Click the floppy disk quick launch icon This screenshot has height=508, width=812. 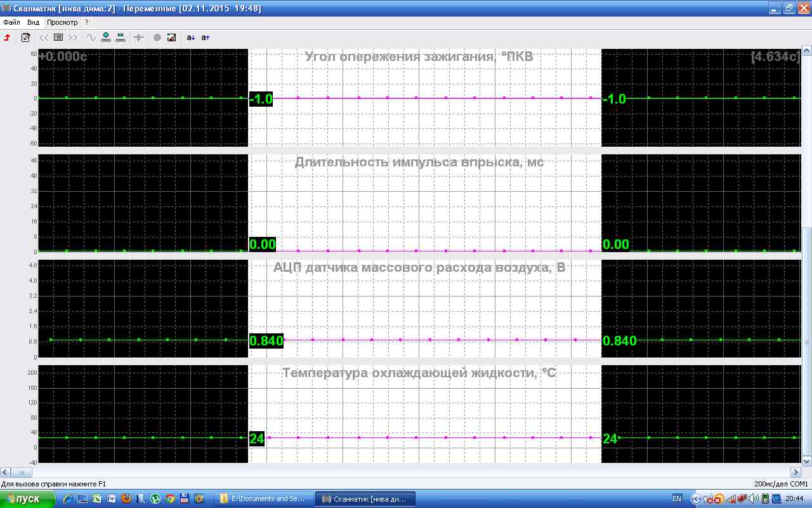point(185,498)
